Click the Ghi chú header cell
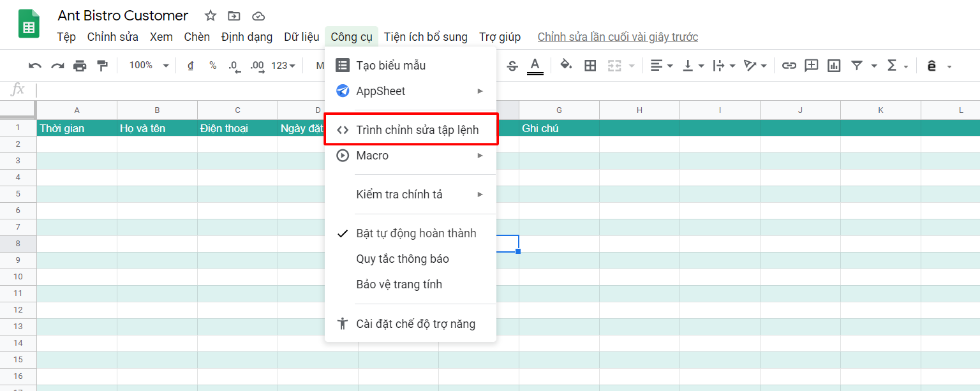Image resolution: width=980 pixels, height=391 pixels. 560,128
